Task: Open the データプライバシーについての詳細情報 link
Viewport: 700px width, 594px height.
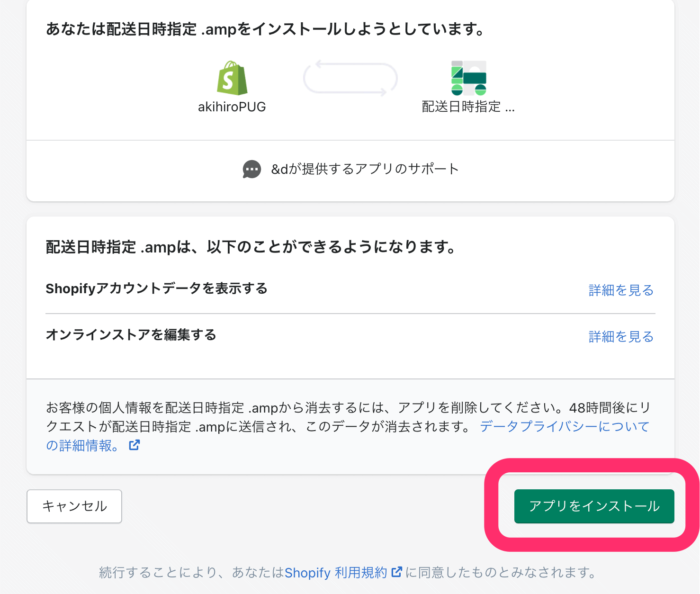Action: tap(564, 426)
